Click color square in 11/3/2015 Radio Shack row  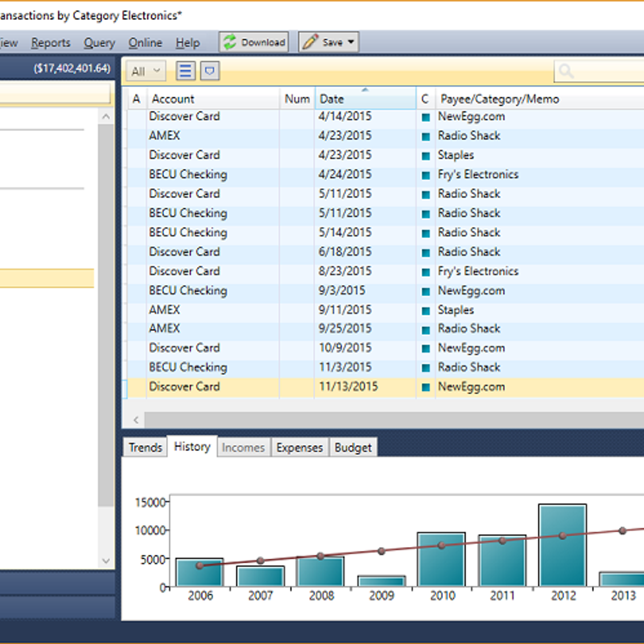(425, 368)
